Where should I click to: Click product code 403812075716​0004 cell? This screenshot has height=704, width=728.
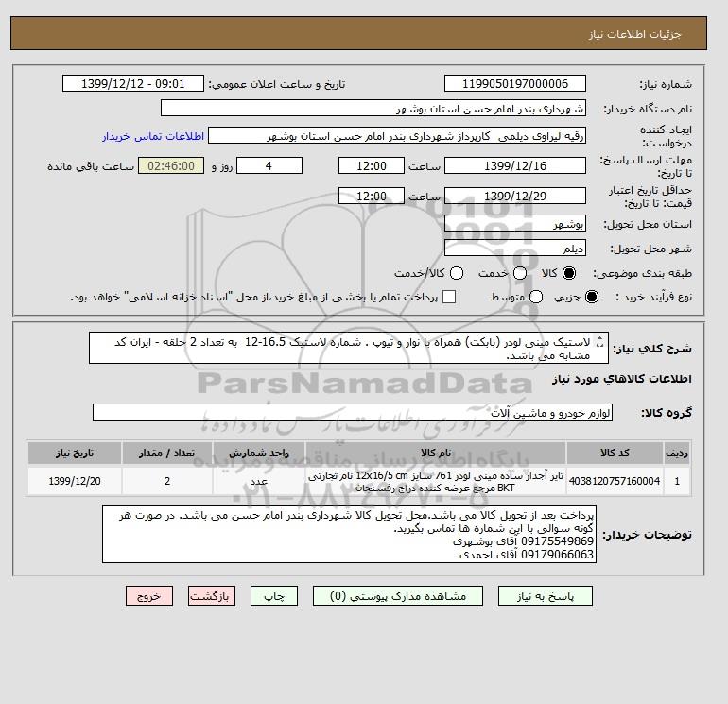(x=615, y=481)
